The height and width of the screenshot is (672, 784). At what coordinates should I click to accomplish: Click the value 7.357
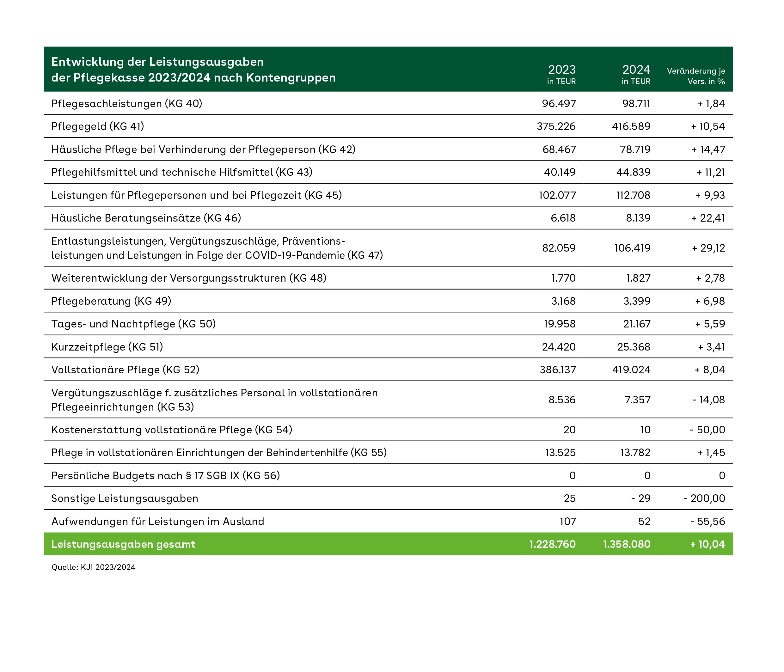click(x=638, y=400)
